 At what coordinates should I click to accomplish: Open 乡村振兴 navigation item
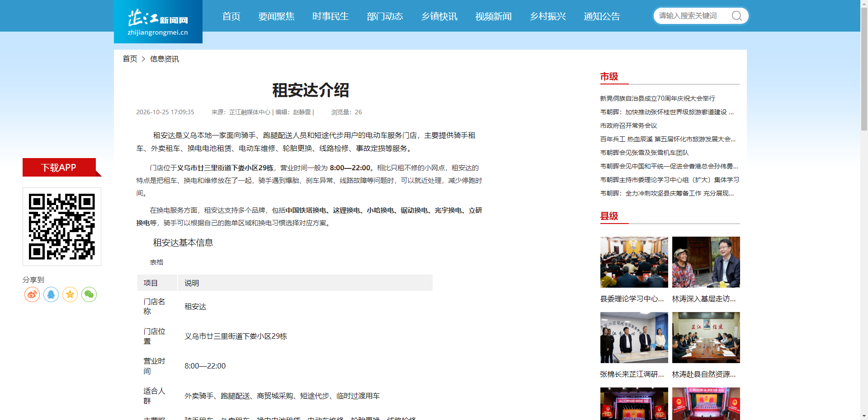pos(547,16)
